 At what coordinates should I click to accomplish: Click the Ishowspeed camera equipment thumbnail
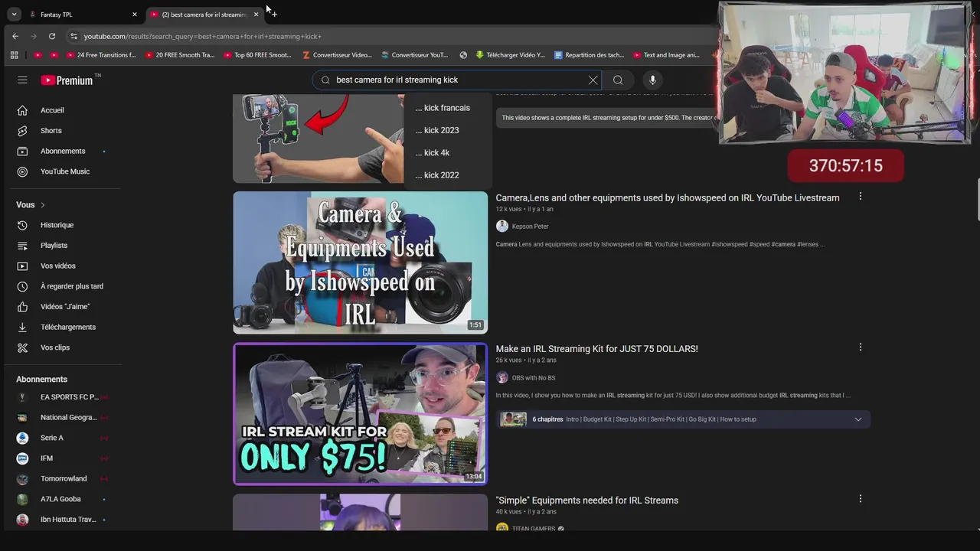point(360,262)
